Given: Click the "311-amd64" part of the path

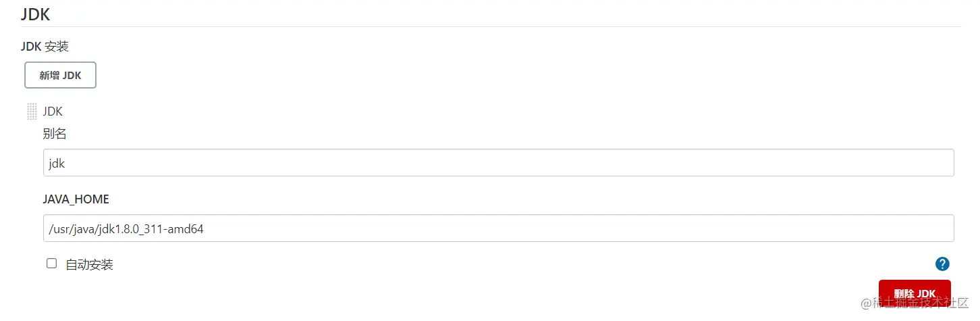Looking at the screenshot, I should 177,229.
